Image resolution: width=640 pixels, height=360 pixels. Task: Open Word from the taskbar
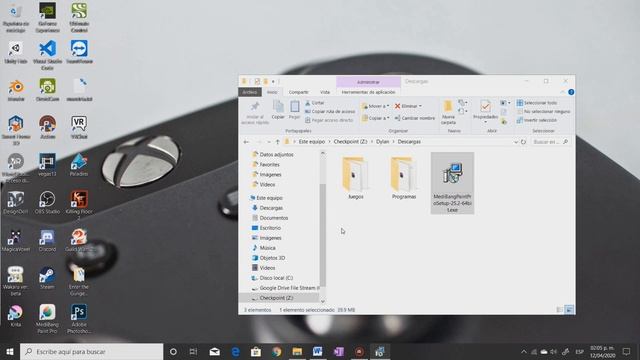[318, 351]
